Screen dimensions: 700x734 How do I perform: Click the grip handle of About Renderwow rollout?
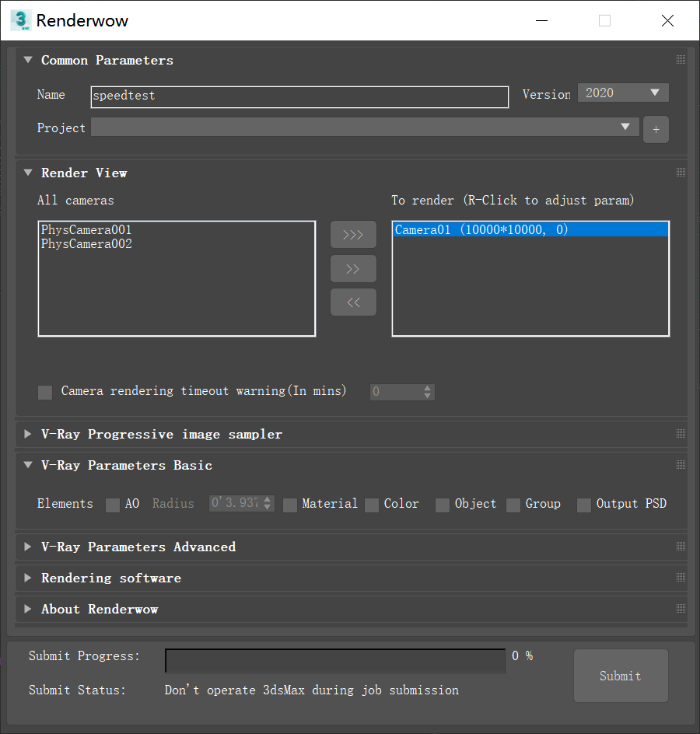(681, 609)
